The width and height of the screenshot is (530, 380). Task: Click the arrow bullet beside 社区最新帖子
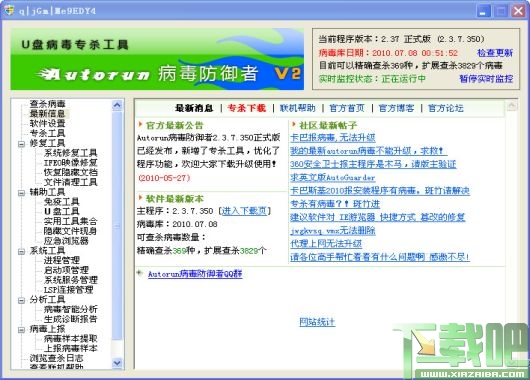tap(294, 124)
